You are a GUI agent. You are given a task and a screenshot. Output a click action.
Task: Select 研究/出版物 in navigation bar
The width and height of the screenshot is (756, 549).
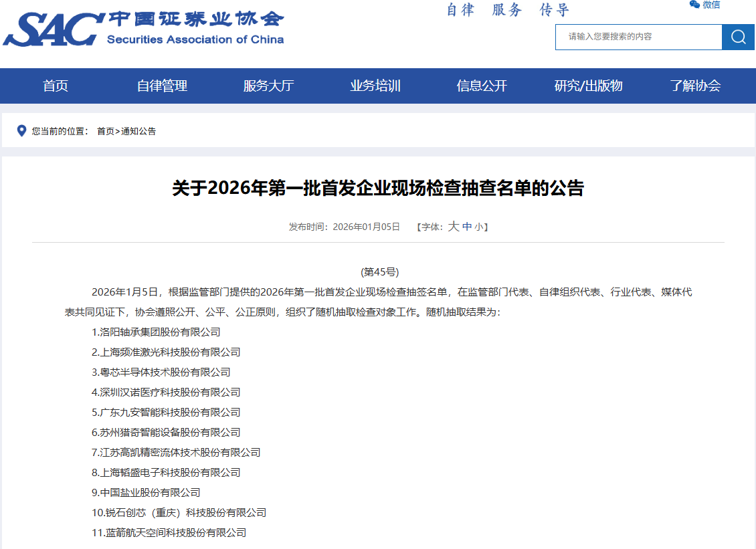(588, 86)
